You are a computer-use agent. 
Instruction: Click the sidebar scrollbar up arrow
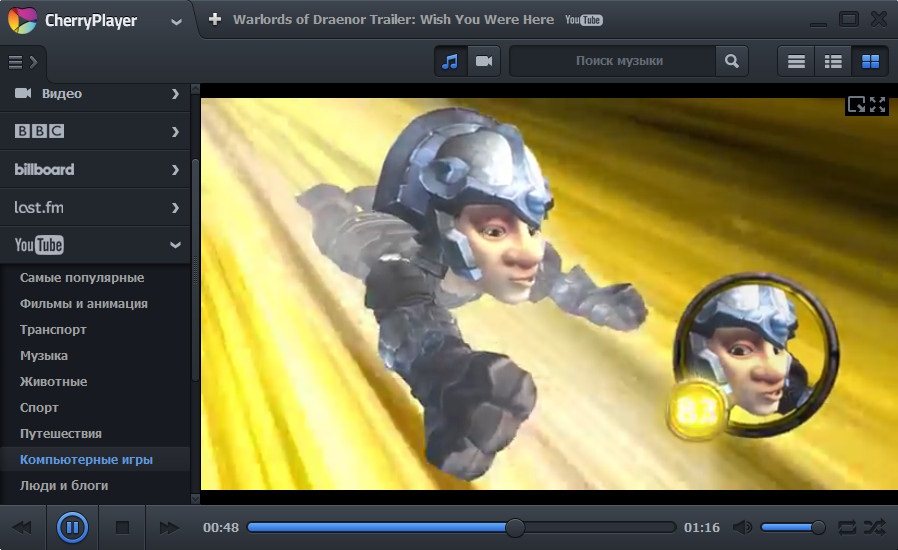[x=195, y=89]
